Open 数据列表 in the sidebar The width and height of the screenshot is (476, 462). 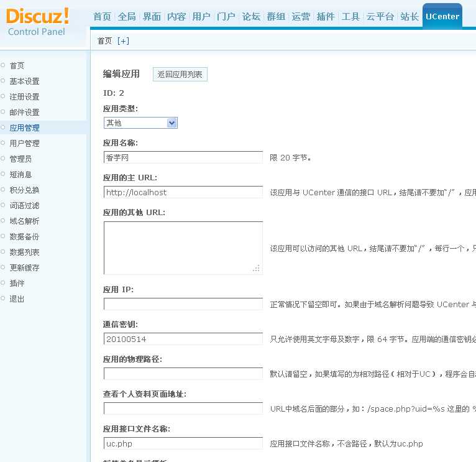(24, 252)
